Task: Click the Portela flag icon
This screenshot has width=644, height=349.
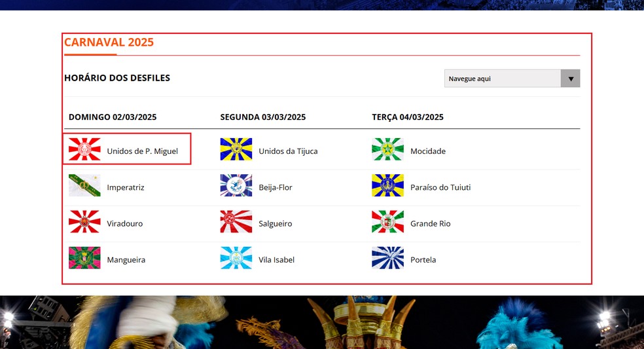Action: coord(387,258)
